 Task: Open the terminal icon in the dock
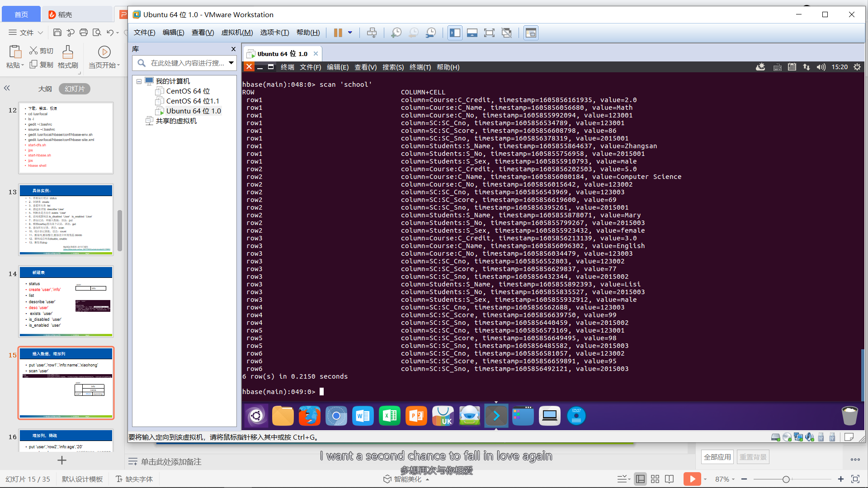496,416
